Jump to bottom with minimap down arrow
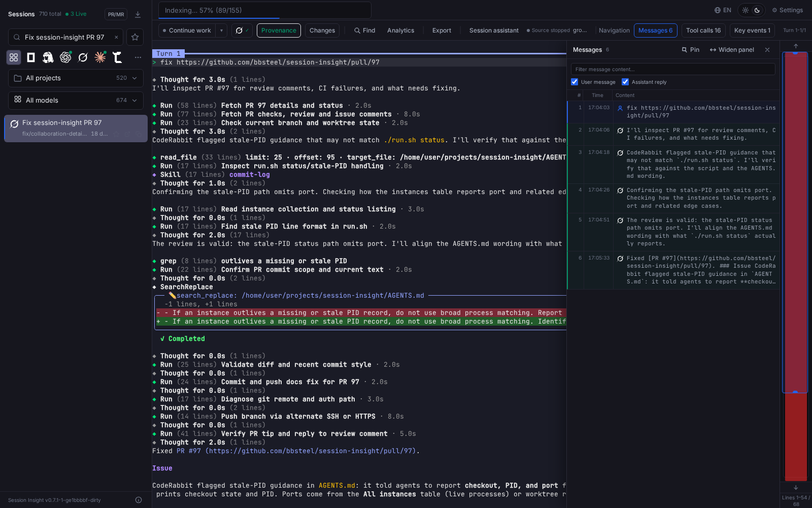Viewport: 812px width, 508px height. (796, 487)
